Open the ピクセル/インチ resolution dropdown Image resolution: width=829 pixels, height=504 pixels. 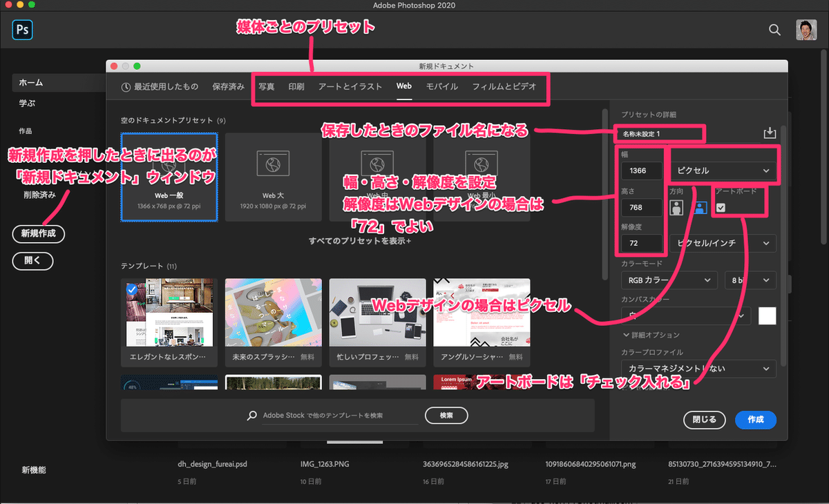tap(723, 243)
